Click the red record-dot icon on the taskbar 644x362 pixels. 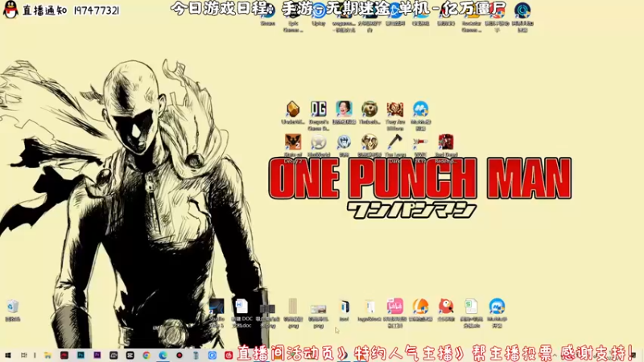pos(179,356)
